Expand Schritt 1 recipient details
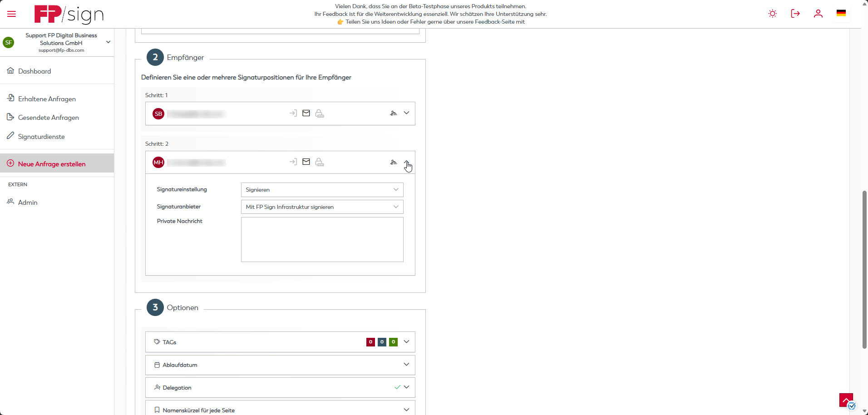Screen dimensions: 868x415 tap(406, 113)
